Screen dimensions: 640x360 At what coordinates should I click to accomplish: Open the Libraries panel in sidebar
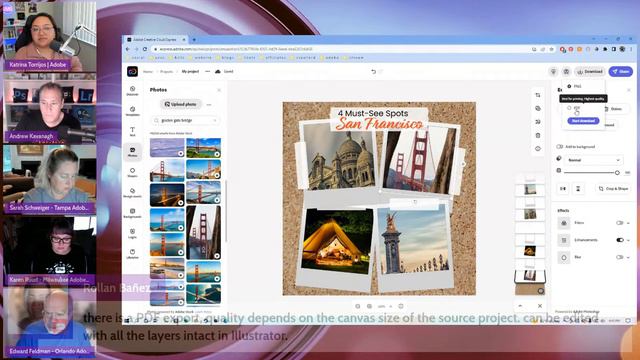click(132, 254)
